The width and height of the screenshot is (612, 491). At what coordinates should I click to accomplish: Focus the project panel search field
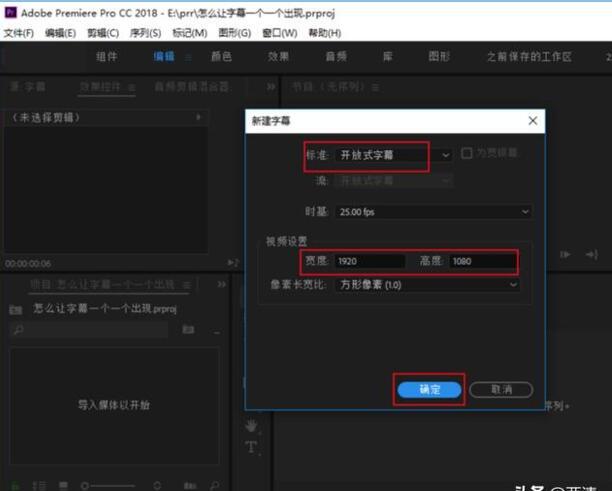pyautogui.click(x=89, y=330)
